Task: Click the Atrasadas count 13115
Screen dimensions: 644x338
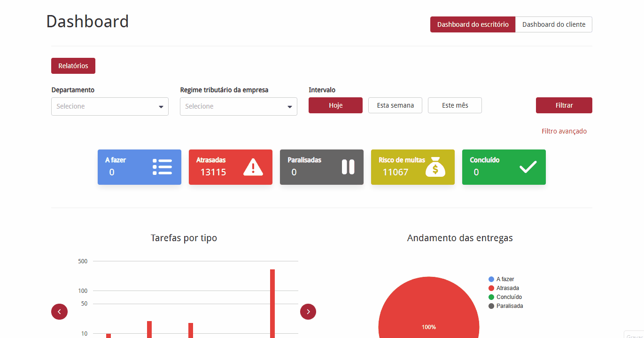Action: (x=213, y=172)
